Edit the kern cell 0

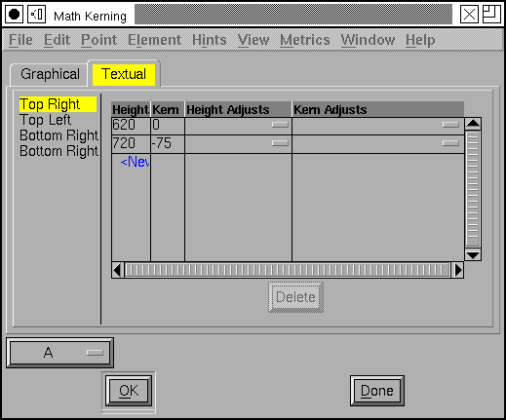click(x=168, y=126)
